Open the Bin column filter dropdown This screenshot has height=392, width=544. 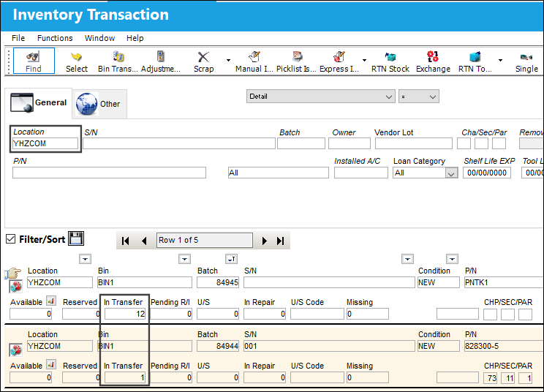184,259
